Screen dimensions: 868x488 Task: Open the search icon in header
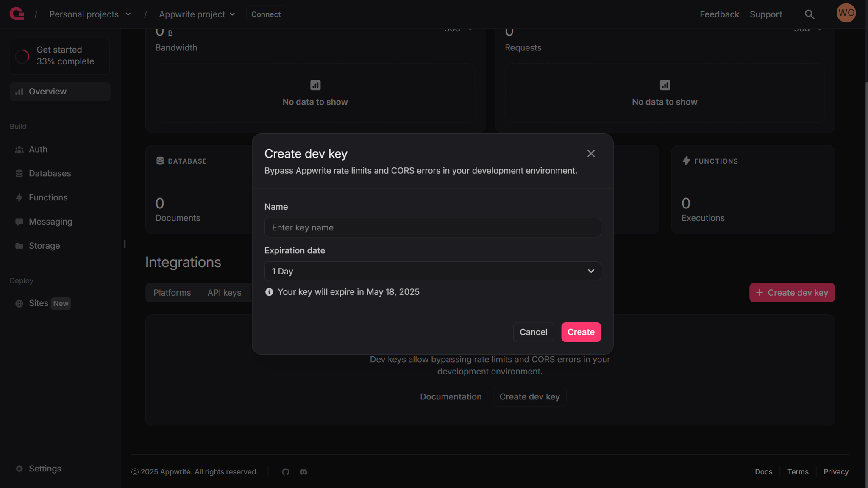(x=810, y=14)
